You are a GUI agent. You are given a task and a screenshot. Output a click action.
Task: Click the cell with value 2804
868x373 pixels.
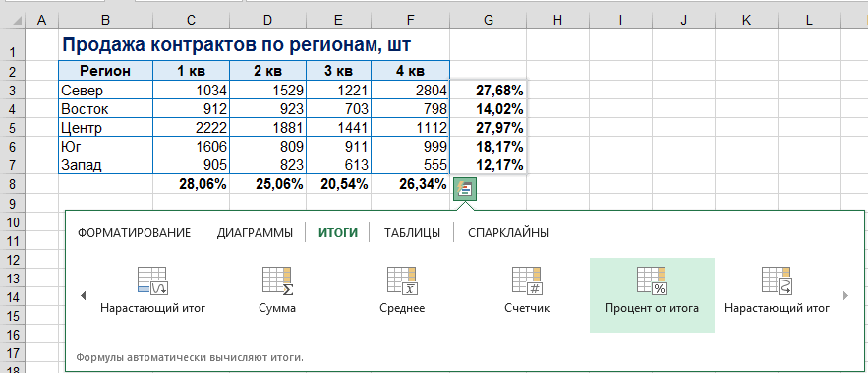tap(410, 90)
